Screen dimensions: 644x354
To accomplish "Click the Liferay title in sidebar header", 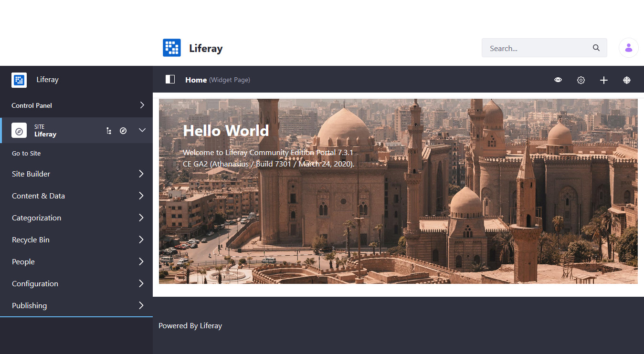I will click(x=47, y=80).
